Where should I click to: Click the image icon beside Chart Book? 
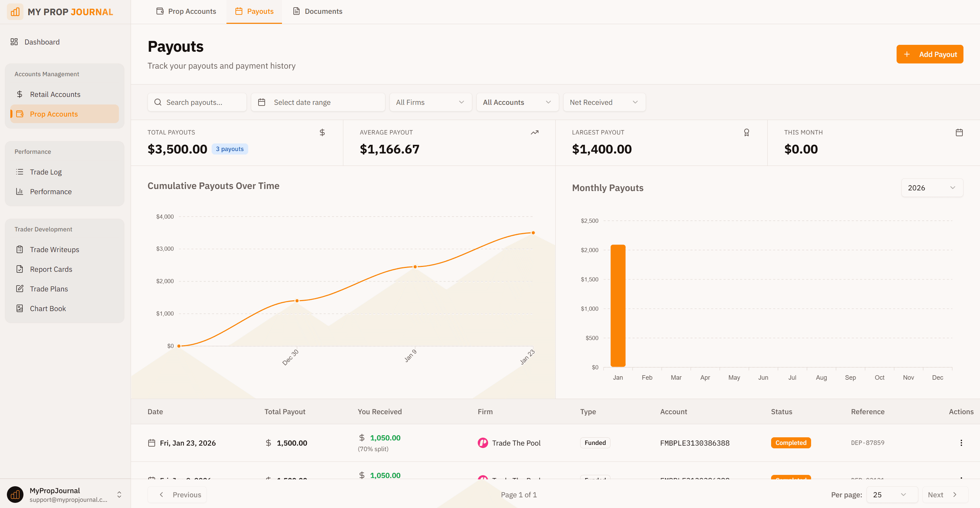coord(20,309)
